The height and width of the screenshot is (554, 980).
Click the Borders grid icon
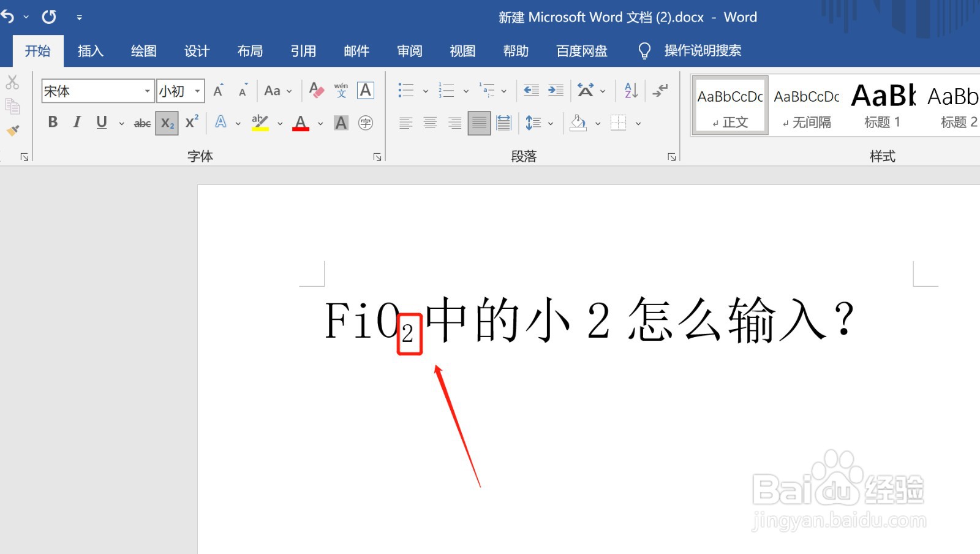619,123
